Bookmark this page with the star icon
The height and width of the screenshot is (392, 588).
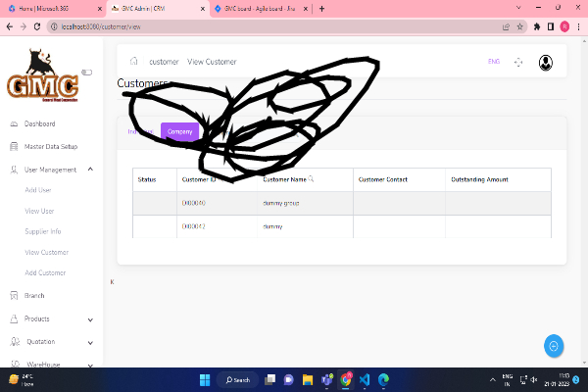pos(519,26)
